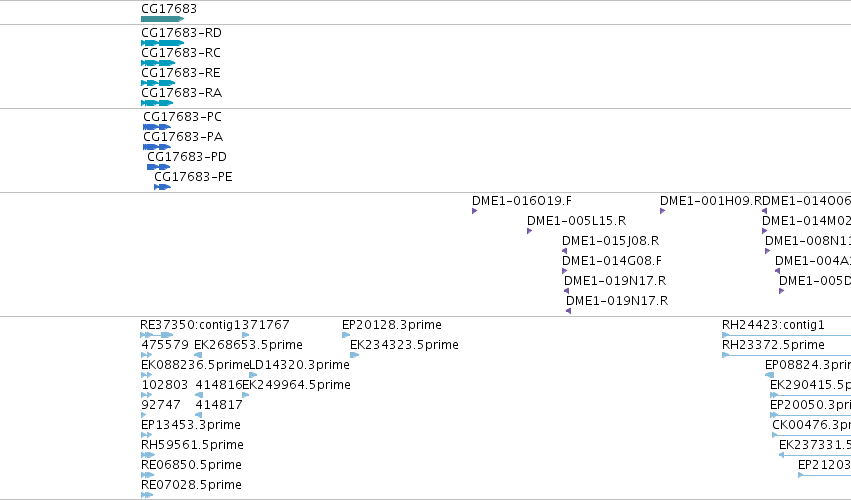This screenshot has width=851, height=500.
Task: Open the CG17683-PA protein label
Action: click(x=183, y=137)
